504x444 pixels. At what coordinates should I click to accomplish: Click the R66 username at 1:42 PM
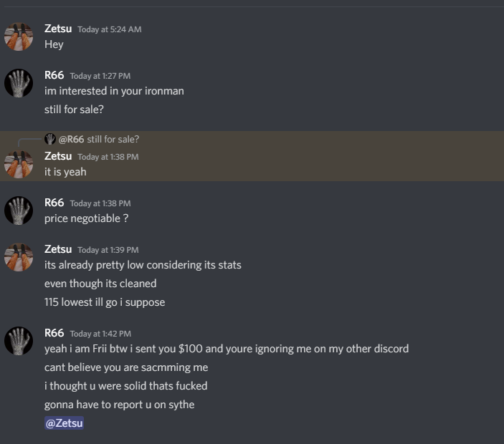[x=54, y=333]
